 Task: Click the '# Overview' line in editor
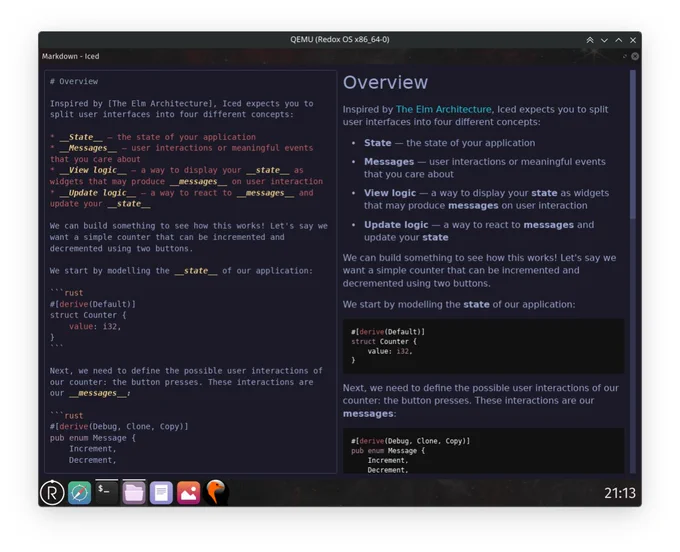click(x=74, y=82)
